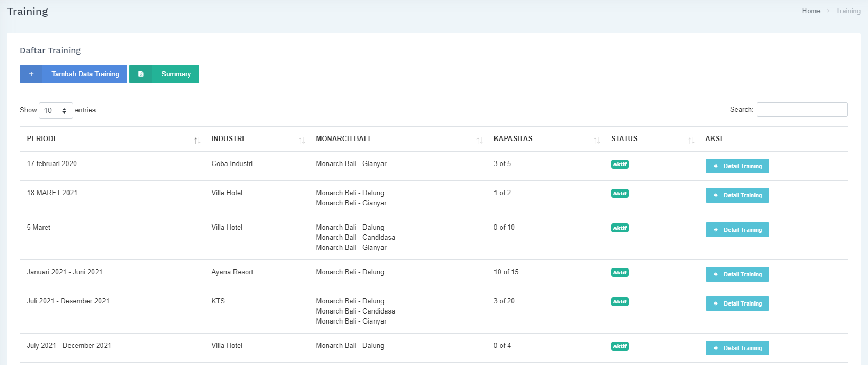Viewport: 868px width, 365px height.
Task: Open Detail Training for the KTS row
Action: point(737,303)
